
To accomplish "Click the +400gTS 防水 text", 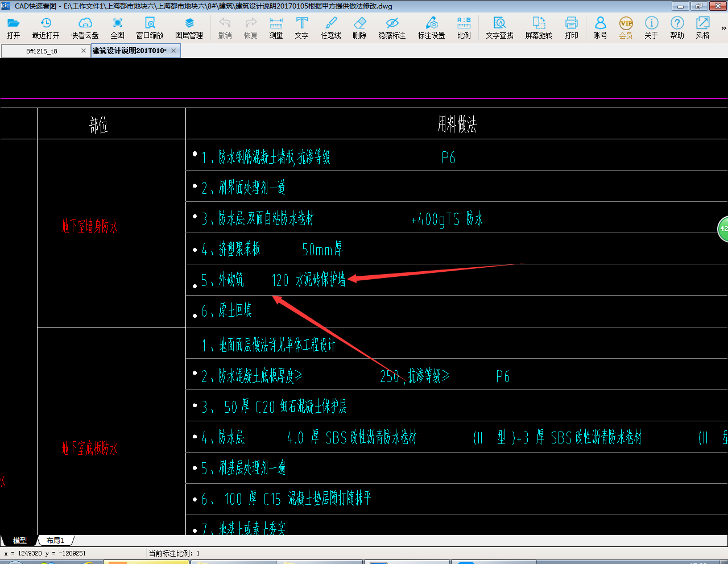I will tap(446, 219).
